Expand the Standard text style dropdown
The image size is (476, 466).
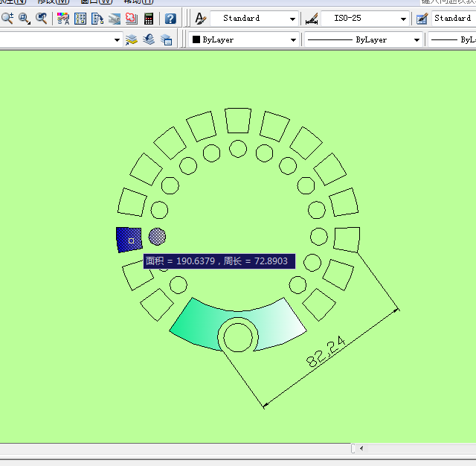tap(292, 19)
